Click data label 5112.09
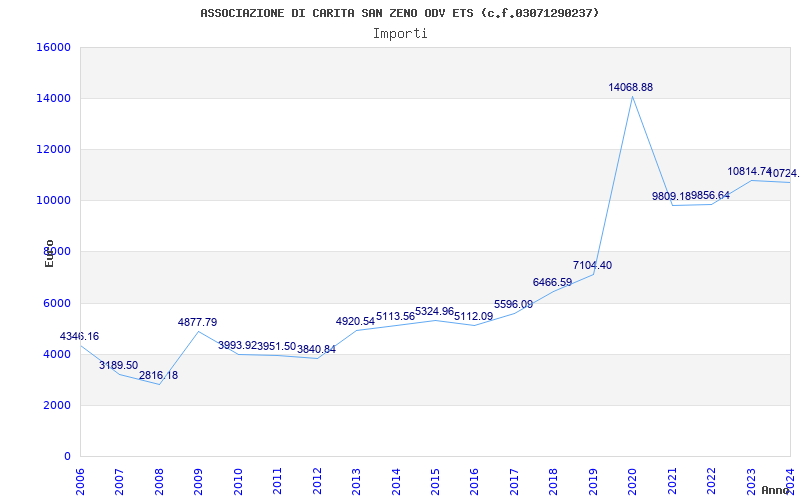The width and height of the screenshot is (800, 500). click(x=474, y=316)
